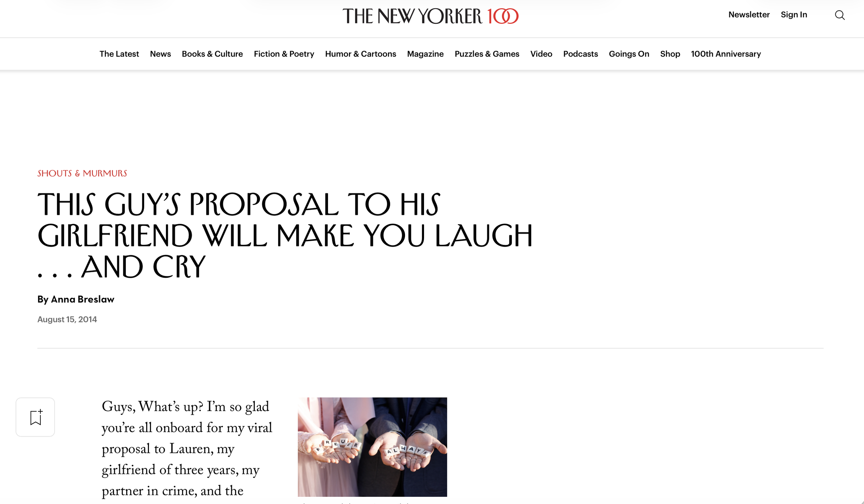Go to Video section
Image resolution: width=864 pixels, height=504 pixels.
tap(541, 54)
